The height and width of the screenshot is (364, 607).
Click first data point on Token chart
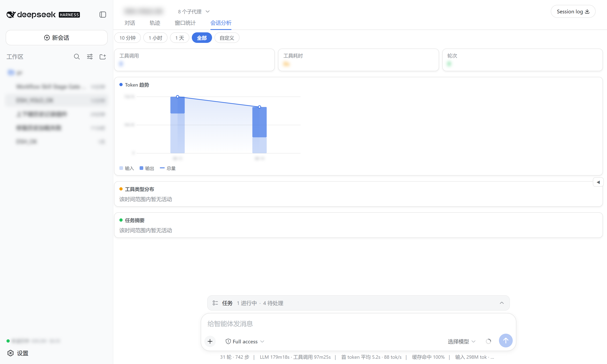tap(177, 97)
